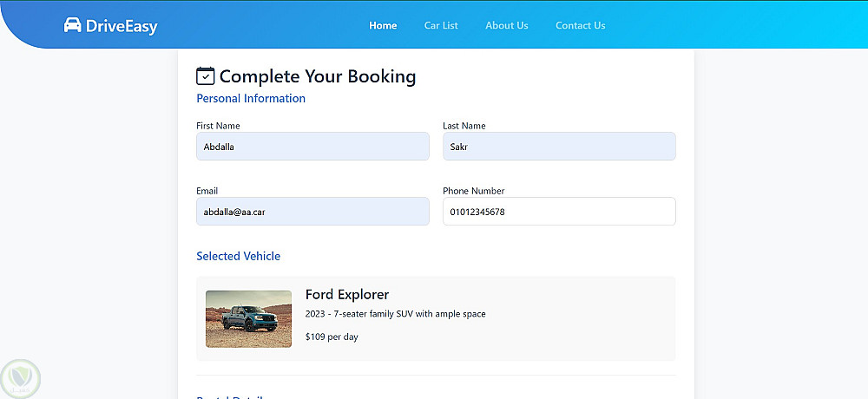This screenshot has width=868, height=399.
Task: Go to the Car List page
Action: point(441,25)
